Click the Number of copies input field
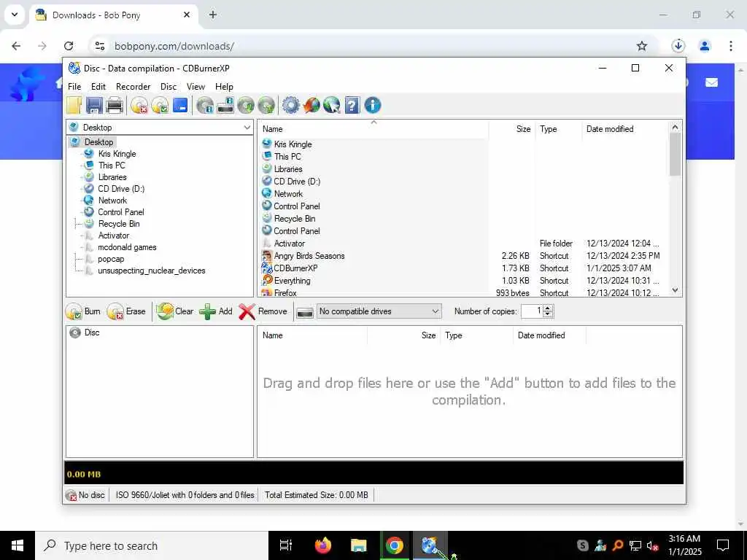This screenshot has height=560, width=747. 532,311
